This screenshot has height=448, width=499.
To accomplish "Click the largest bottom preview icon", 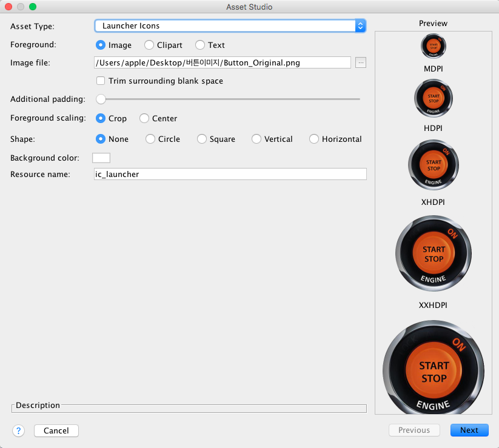I will tap(434, 367).
